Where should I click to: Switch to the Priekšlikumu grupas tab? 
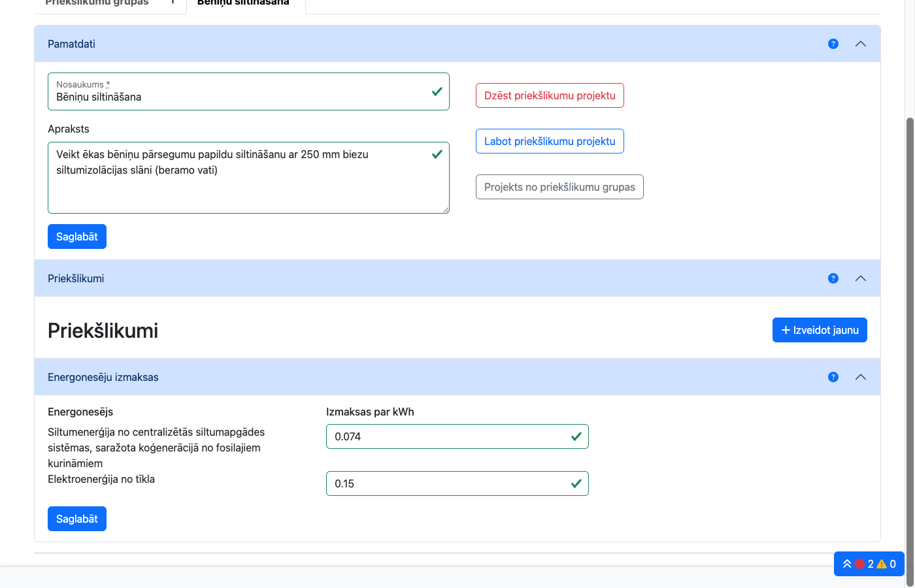tap(97, 3)
